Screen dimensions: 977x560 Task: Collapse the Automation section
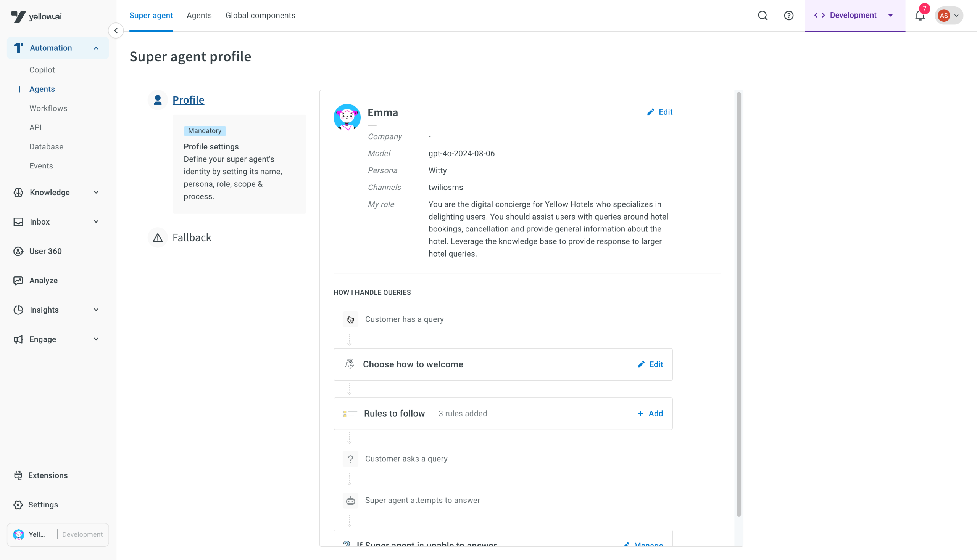tap(96, 48)
